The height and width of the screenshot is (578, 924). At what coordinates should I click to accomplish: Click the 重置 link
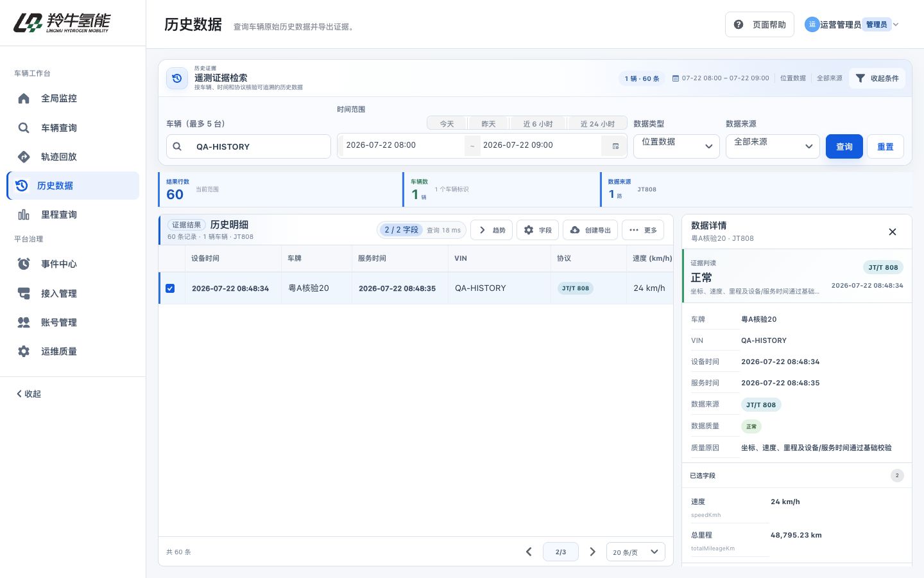coord(886,146)
